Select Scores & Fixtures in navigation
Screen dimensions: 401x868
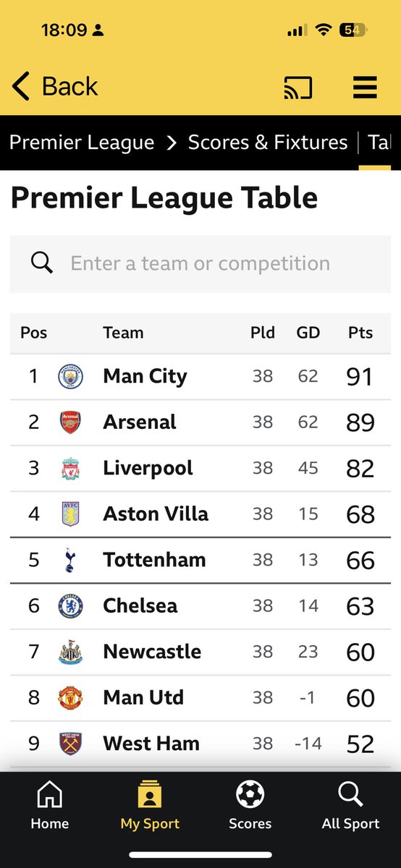pos(268,142)
